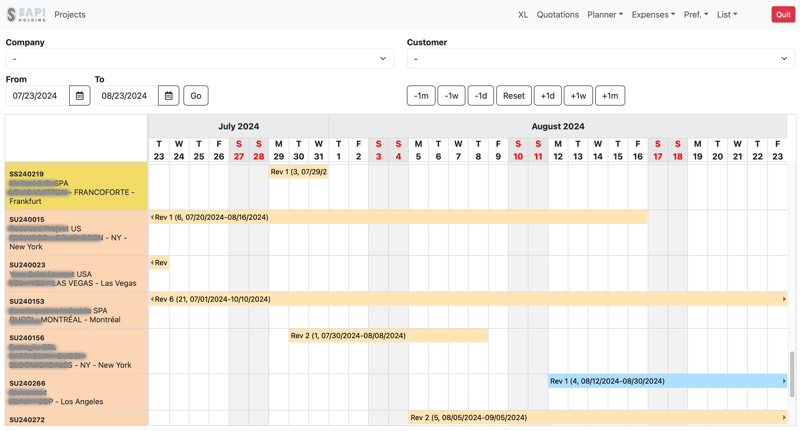Click project code SU240272
The width and height of the screenshot is (800, 431).
(27, 420)
